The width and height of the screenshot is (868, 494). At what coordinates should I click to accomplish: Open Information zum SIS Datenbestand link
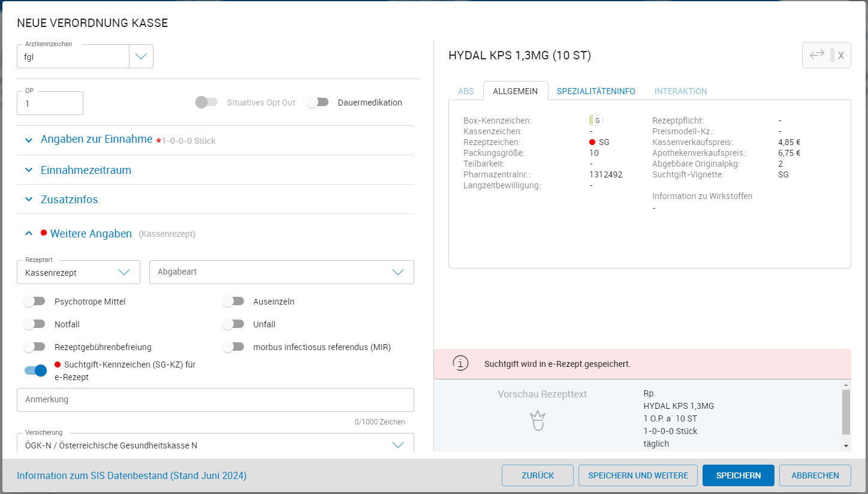tap(131, 475)
